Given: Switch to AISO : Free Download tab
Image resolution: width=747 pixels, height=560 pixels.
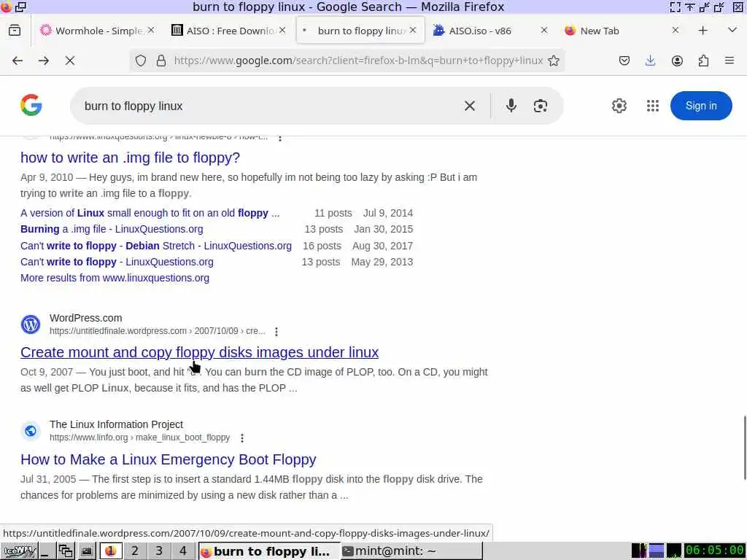Looking at the screenshot, I should (228, 31).
